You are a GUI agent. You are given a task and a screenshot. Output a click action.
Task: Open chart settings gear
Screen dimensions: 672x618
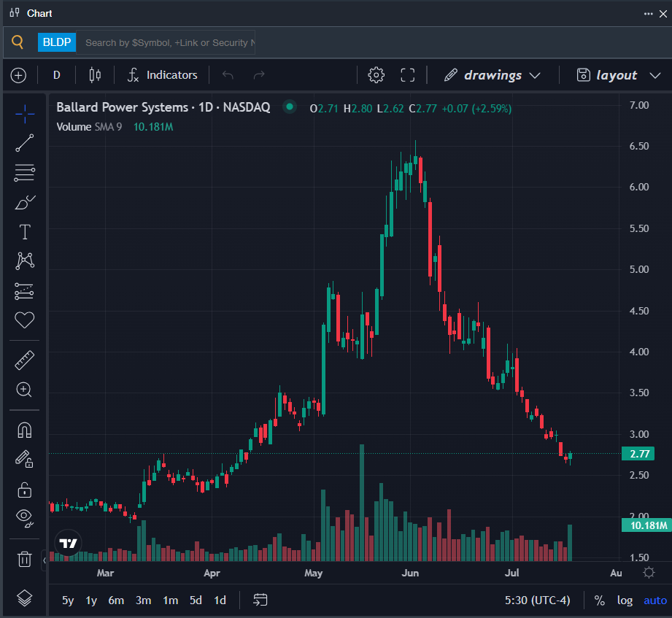click(376, 75)
